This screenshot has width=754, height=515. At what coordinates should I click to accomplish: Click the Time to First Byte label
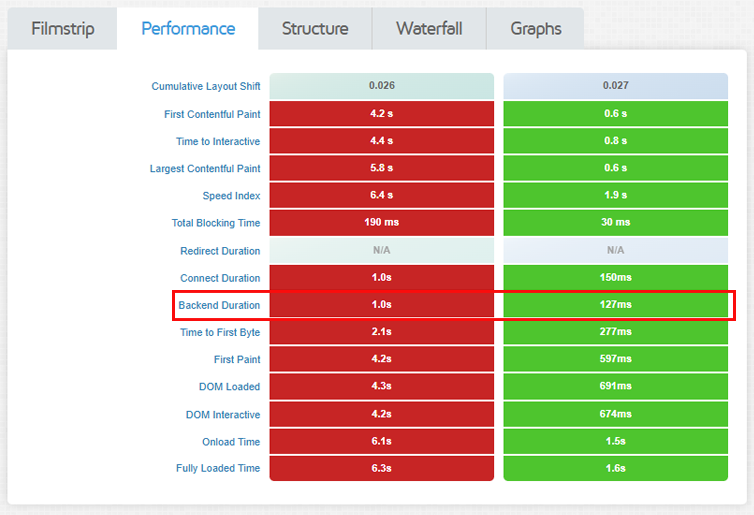220,332
